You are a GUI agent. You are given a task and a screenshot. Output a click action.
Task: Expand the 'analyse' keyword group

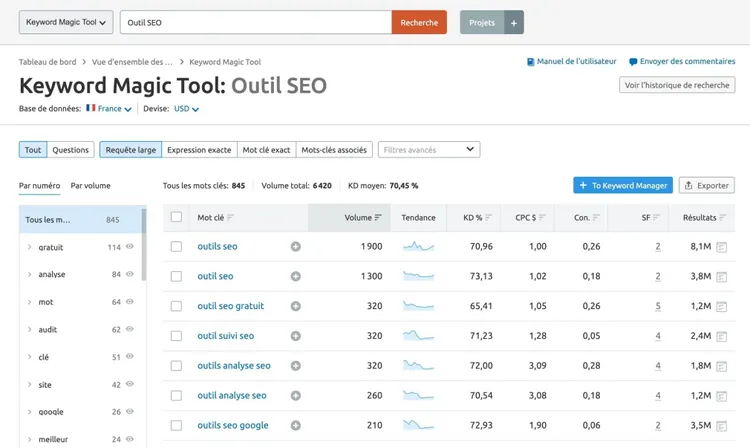tap(30, 274)
